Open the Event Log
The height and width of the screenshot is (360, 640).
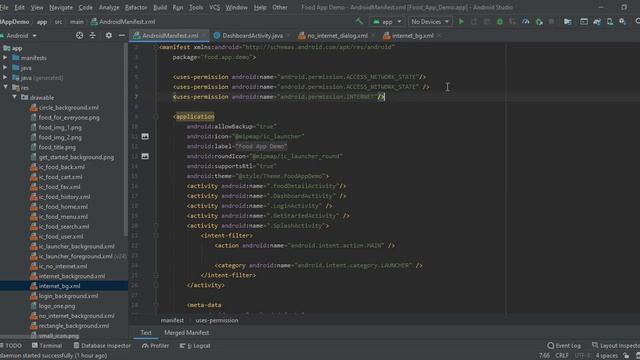coord(564,346)
